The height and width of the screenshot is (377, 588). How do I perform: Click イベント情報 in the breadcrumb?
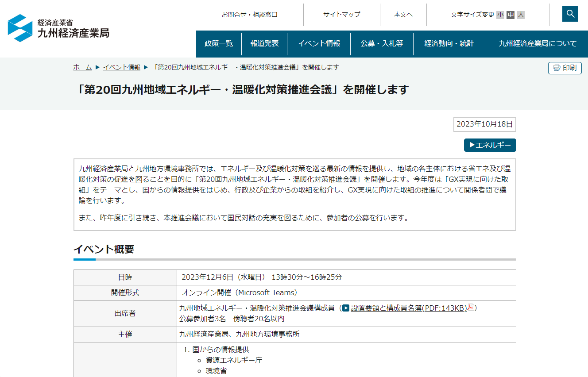point(121,67)
